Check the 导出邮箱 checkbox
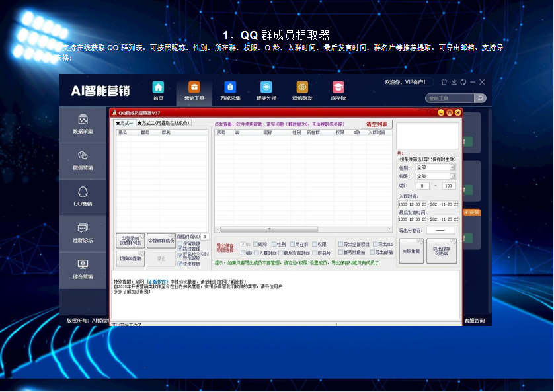This screenshot has width=554, height=392. click(372, 252)
